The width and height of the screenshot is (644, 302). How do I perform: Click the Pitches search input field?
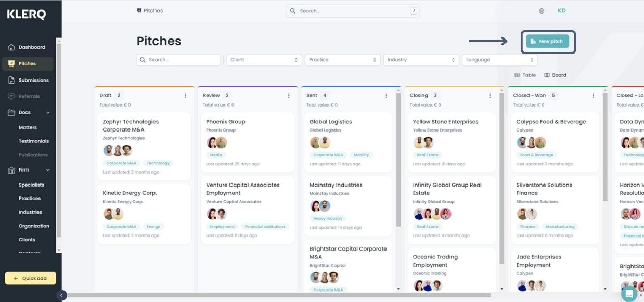[x=178, y=60]
